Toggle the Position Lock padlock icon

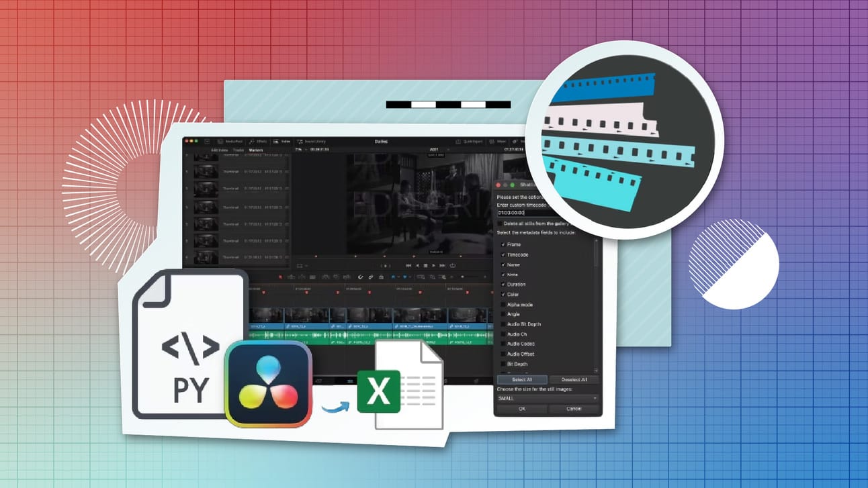click(381, 277)
